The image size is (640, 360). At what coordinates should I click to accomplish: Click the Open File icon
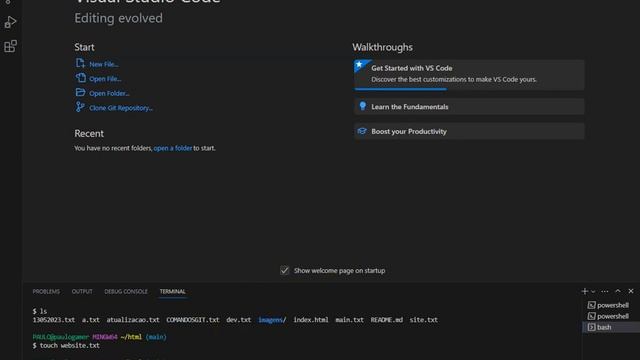point(80,78)
